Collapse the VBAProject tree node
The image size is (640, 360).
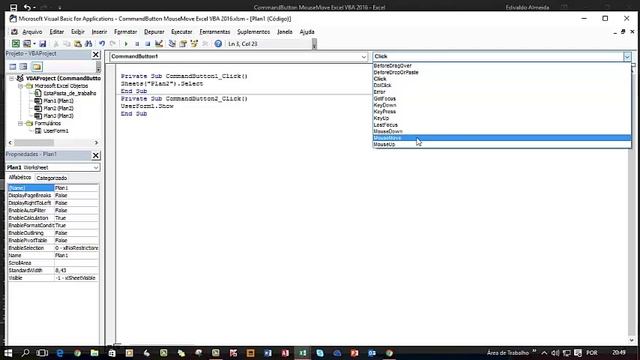(11, 78)
